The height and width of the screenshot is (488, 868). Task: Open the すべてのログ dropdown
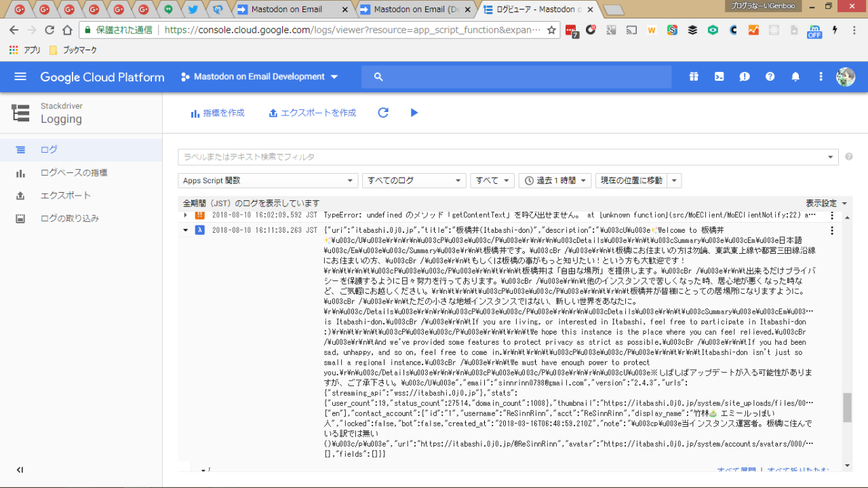coord(414,181)
